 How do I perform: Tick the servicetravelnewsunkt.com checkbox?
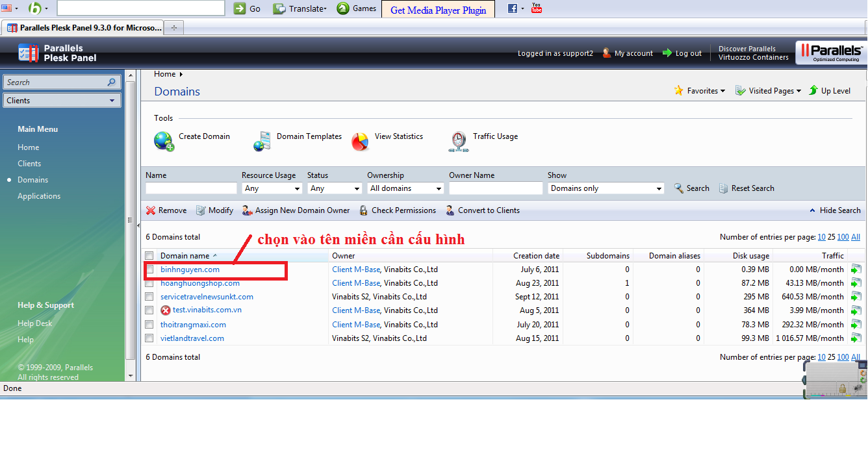(x=149, y=297)
